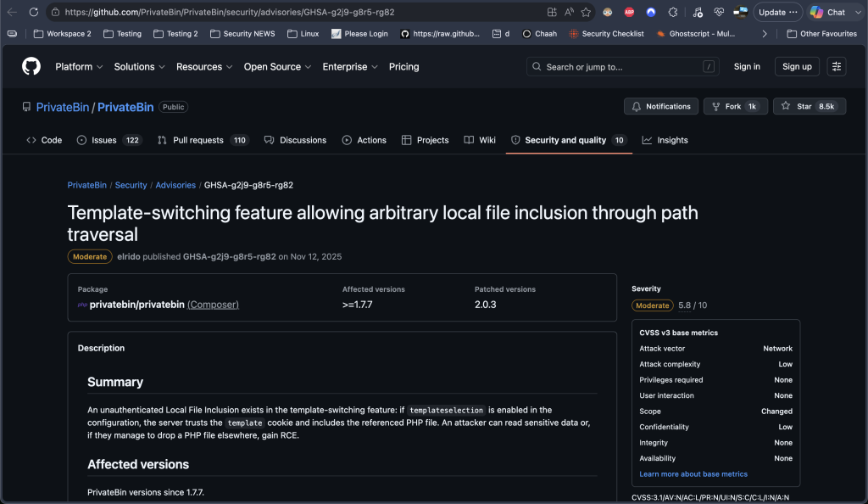This screenshot has width=868, height=504.
Task: Switch to the Issues tab
Action: (x=109, y=140)
